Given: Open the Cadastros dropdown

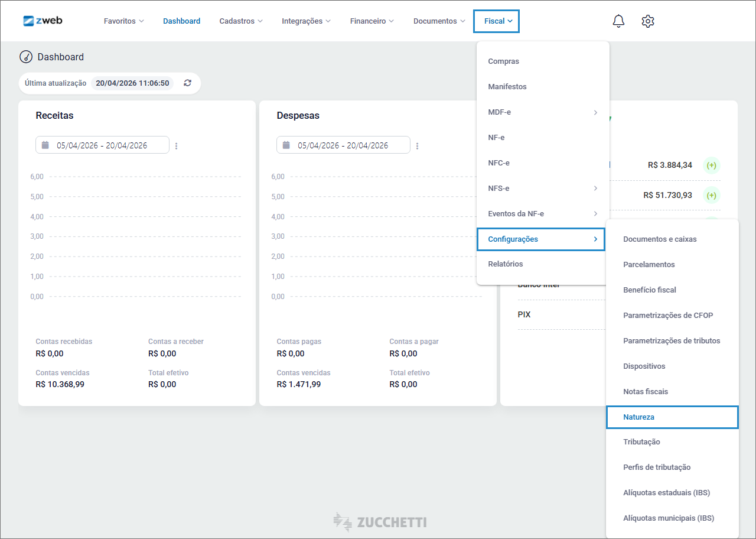Looking at the screenshot, I should 240,21.
